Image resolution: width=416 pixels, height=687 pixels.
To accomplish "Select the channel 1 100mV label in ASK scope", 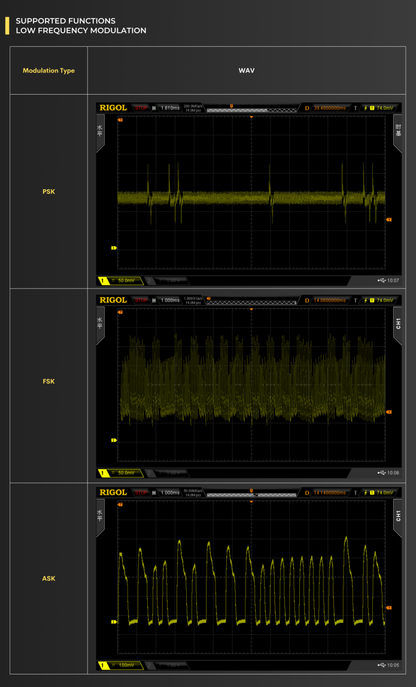I will [126, 665].
